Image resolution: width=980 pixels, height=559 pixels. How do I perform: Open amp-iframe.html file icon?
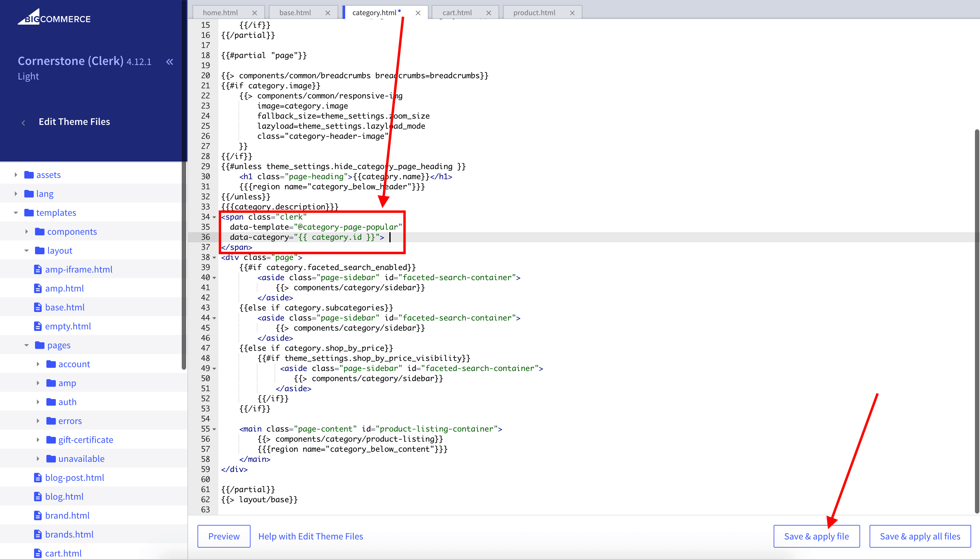point(38,269)
